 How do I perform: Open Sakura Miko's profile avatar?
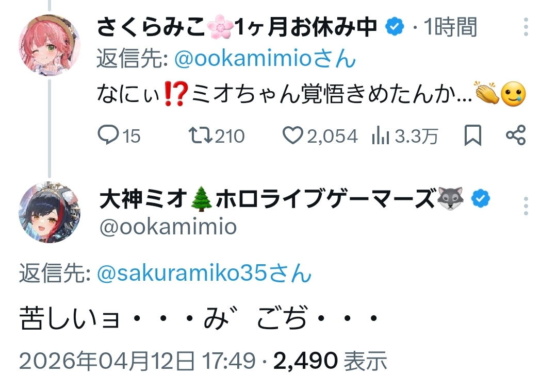coord(50,46)
